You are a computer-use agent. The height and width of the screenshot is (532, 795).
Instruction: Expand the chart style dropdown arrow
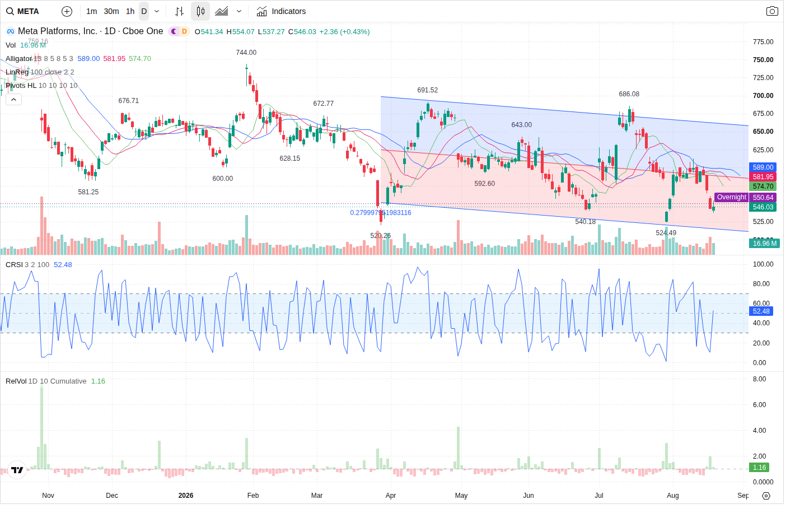(239, 11)
